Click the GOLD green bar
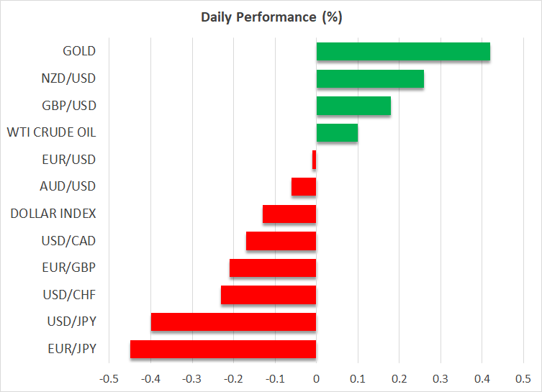The image size is (542, 392). 403,52
